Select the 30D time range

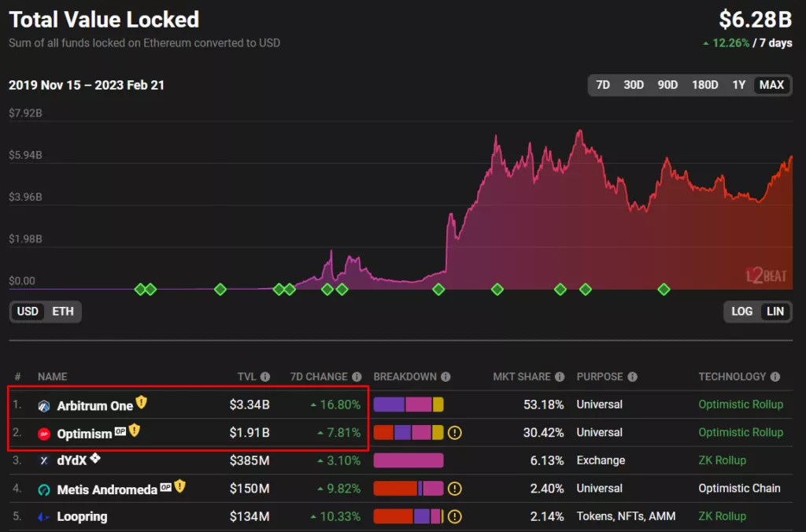pos(634,85)
